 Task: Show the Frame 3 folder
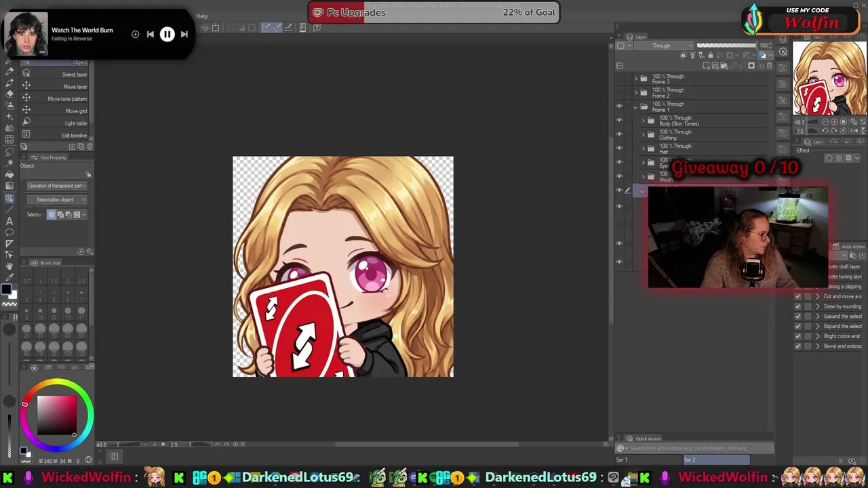[x=619, y=79]
